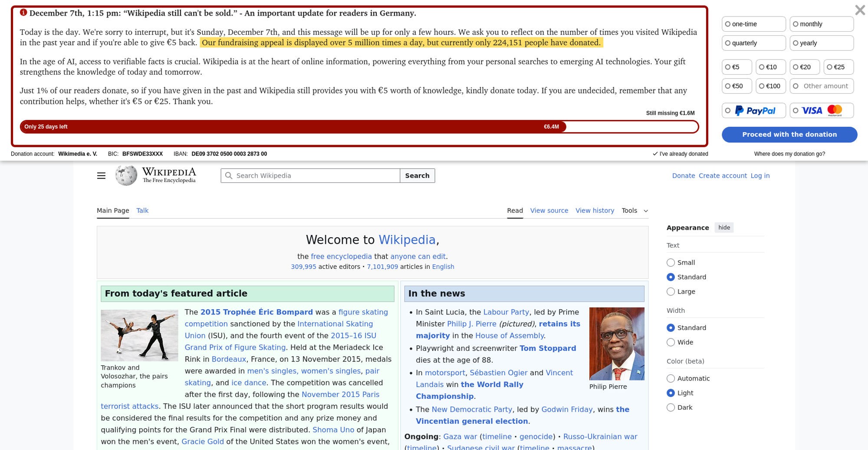Click the Wikipedia globe logo
Screen dimensions: 868x450
point(126,175)
